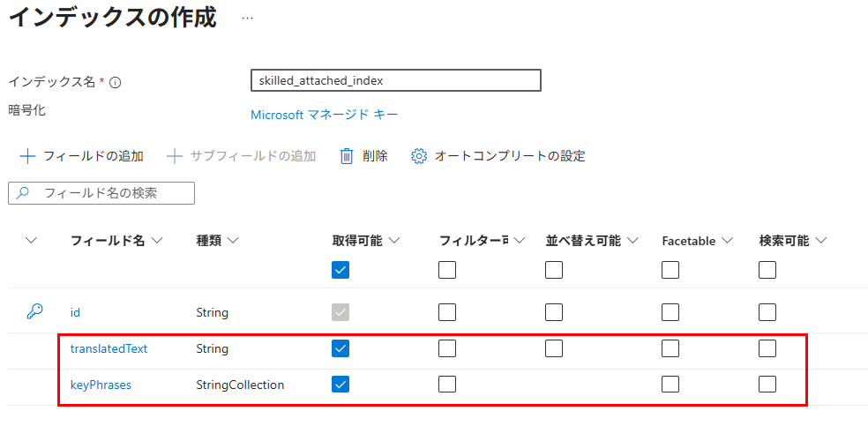
Task: Expand the 種類 column dropdown chevron
Action: pos(234,241)
